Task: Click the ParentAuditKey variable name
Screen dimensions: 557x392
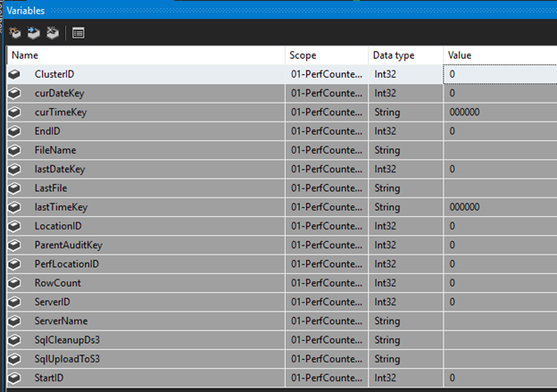Action: click(69, 246)
